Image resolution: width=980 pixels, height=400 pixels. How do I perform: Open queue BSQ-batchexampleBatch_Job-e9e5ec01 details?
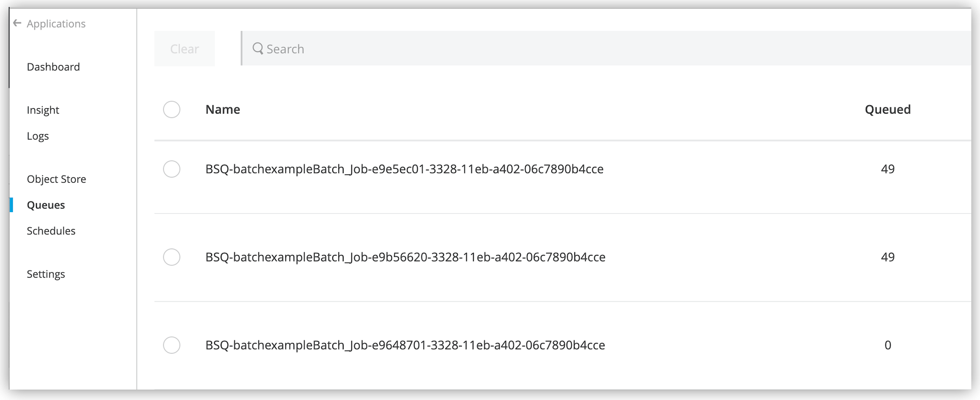(x=404, y=170)
